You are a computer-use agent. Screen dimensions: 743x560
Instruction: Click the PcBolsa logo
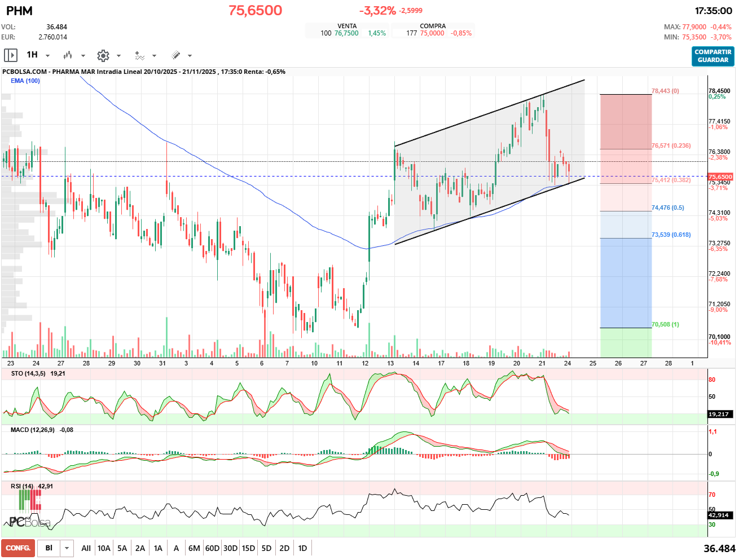click(29, 521)
